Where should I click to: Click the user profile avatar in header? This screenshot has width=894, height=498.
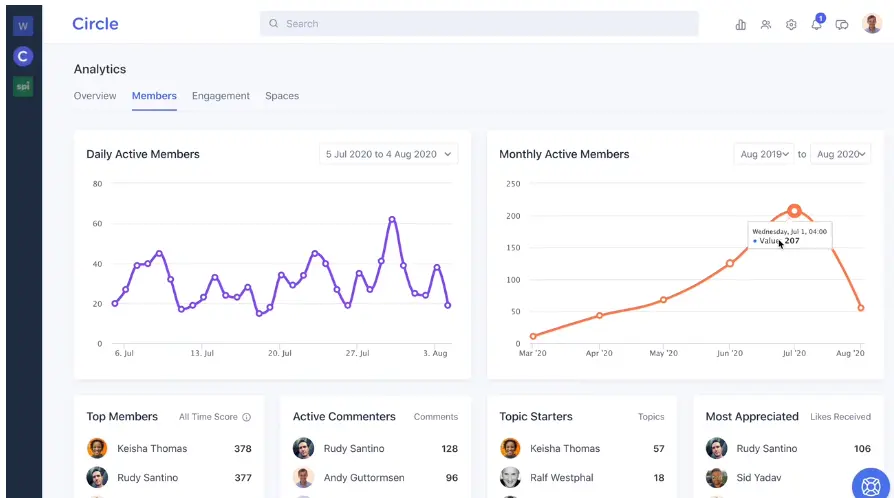tap(871, 24)
